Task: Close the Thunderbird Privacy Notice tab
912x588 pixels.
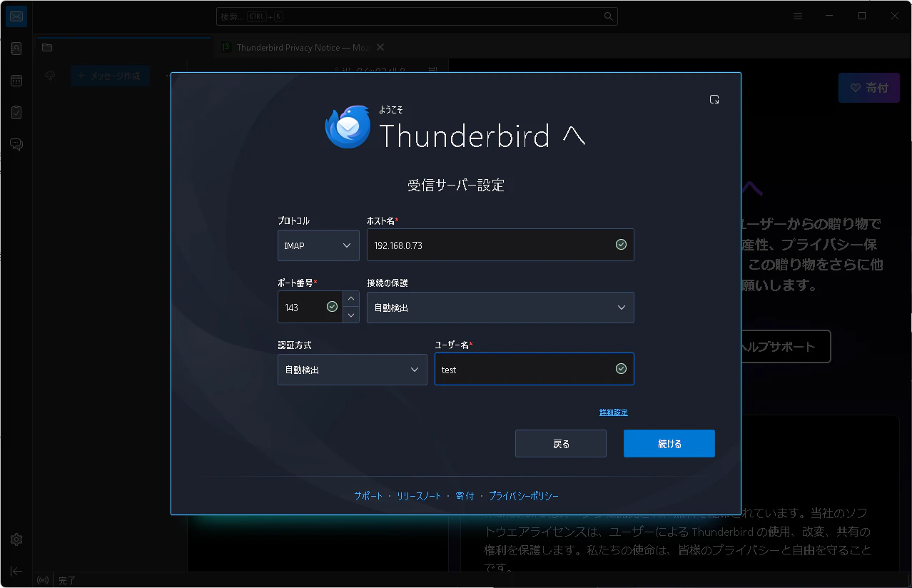Action: click(x=380, y=47)
